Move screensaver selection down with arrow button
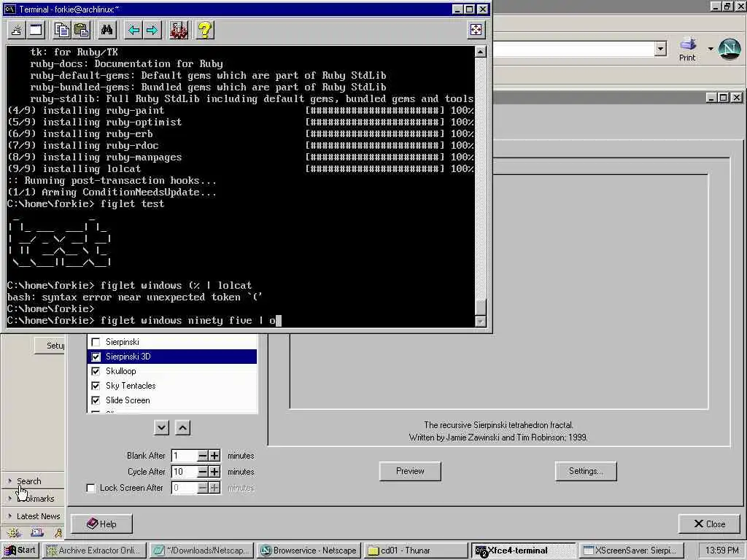Screen dimensions: 747x560 click(x=161, y=427)
